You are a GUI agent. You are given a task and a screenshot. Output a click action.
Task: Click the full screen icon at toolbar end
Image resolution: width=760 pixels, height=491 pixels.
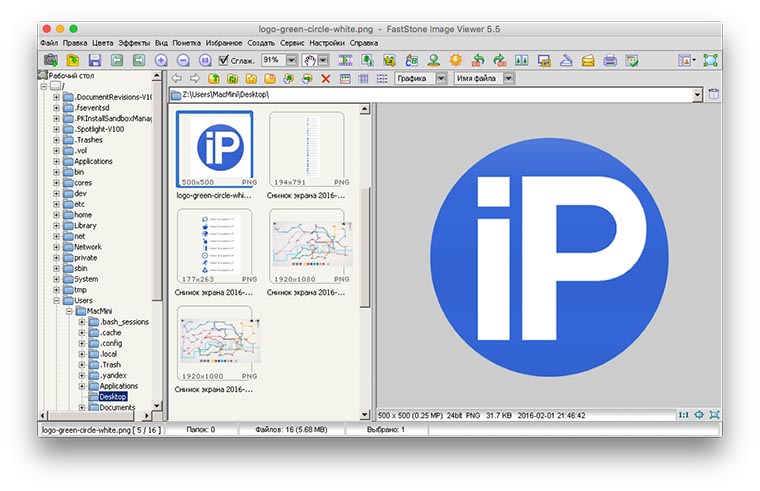[710, 61]
